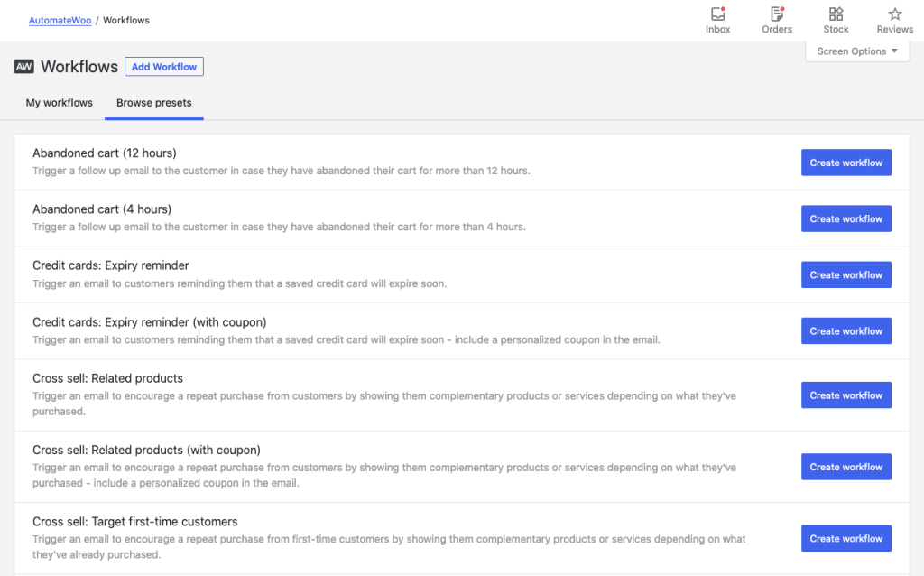
Task: Click the Abandoned cart (12 hours) preset title
Action: click(106, 153)
